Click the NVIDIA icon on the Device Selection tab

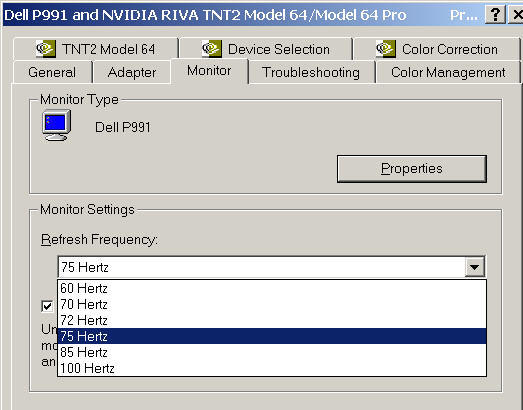coord(212,49)
